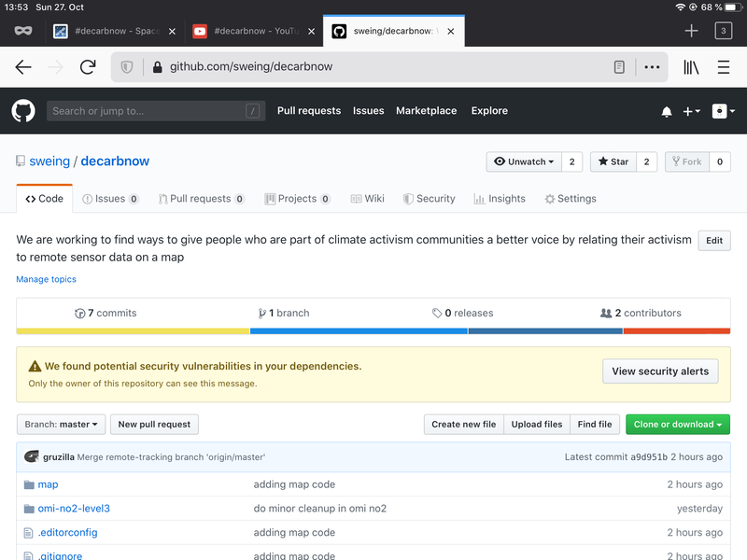Open the omi-no2-level3 folder
Screen dimensions: 747x560
[x=74, y=509]
